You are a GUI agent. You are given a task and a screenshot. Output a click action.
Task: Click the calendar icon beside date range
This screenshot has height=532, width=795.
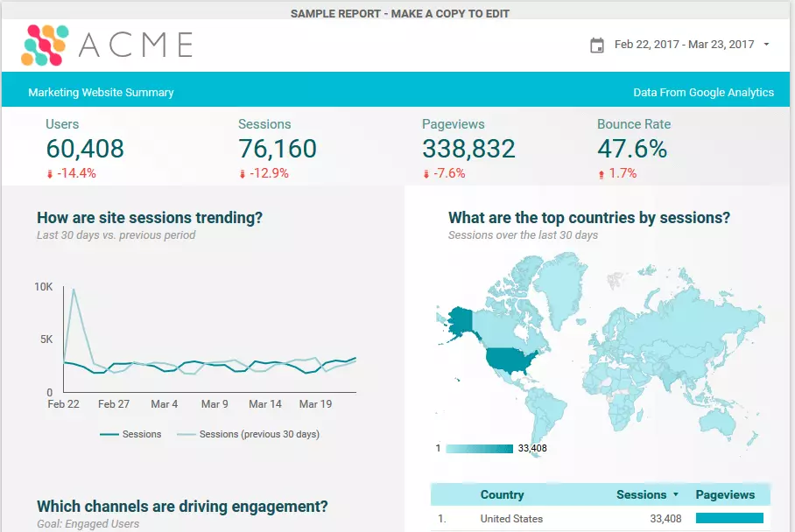point(597,45)
